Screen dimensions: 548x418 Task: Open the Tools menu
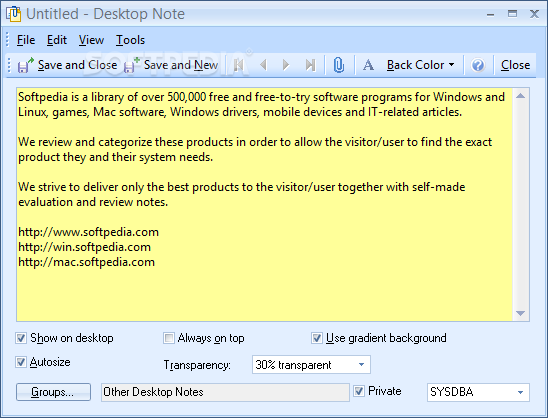(130, 40)
